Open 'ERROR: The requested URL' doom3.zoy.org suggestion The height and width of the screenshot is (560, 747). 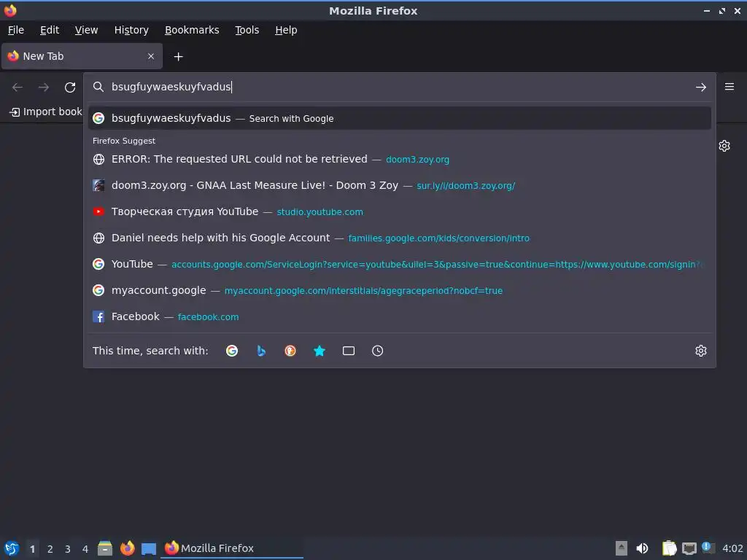click(399, 159)
